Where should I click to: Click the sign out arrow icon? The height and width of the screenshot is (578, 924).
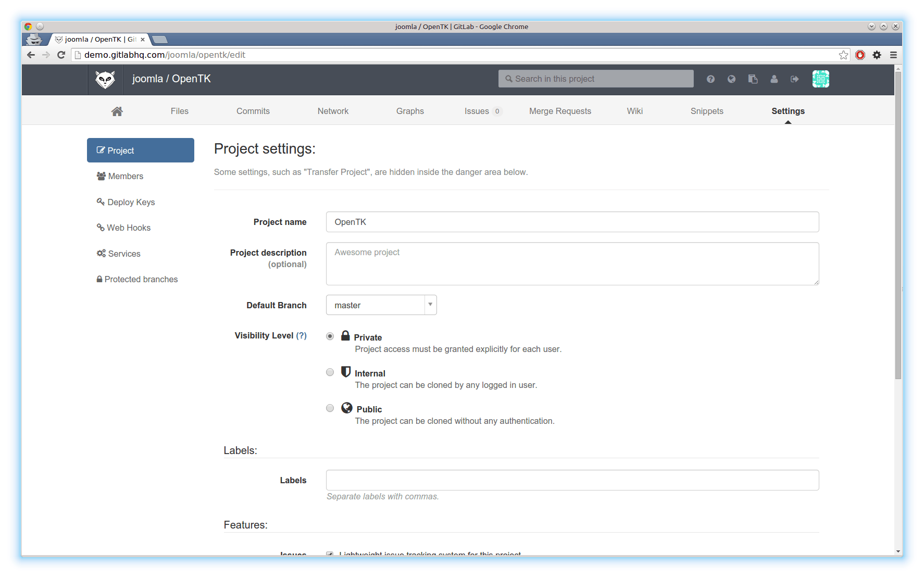point(794,79)
